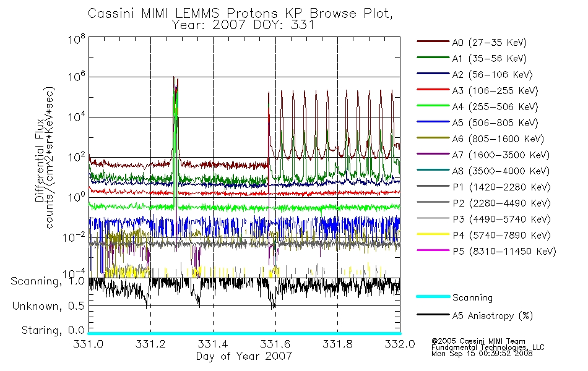Click the Unknown, 0.5 axis label

click(48, 306)
